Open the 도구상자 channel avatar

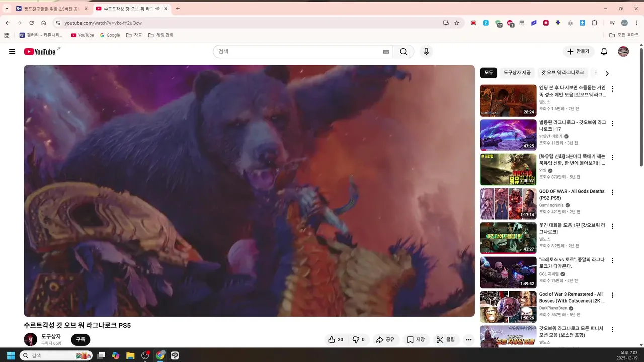[30, 339]
